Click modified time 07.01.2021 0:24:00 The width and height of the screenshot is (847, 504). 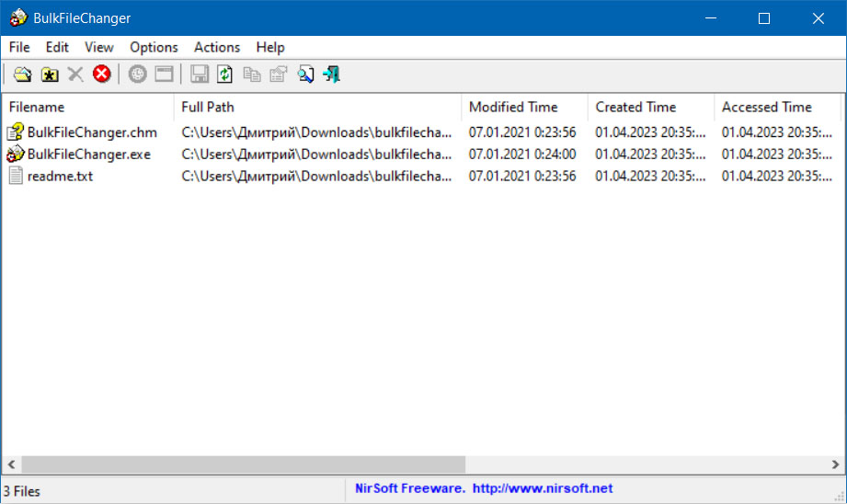pyautogui.click(x=521, y=154)
